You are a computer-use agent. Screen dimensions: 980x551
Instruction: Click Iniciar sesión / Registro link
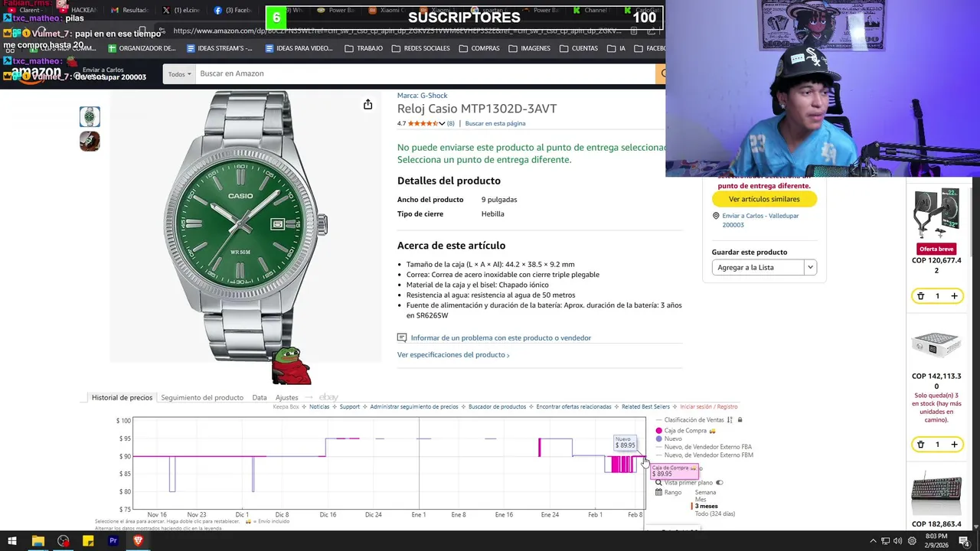coord(709,407)
